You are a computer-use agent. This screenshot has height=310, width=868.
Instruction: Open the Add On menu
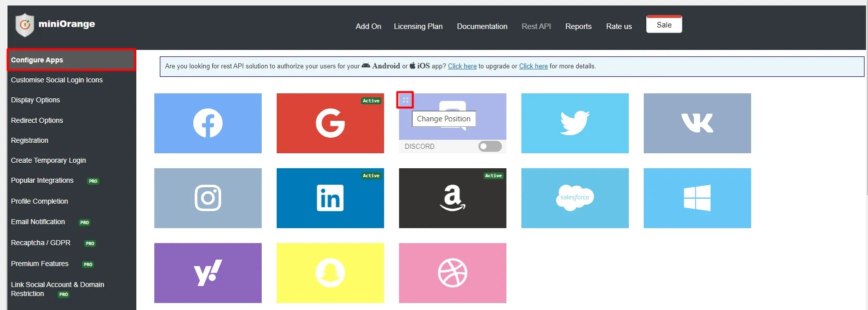pos(368,26)
